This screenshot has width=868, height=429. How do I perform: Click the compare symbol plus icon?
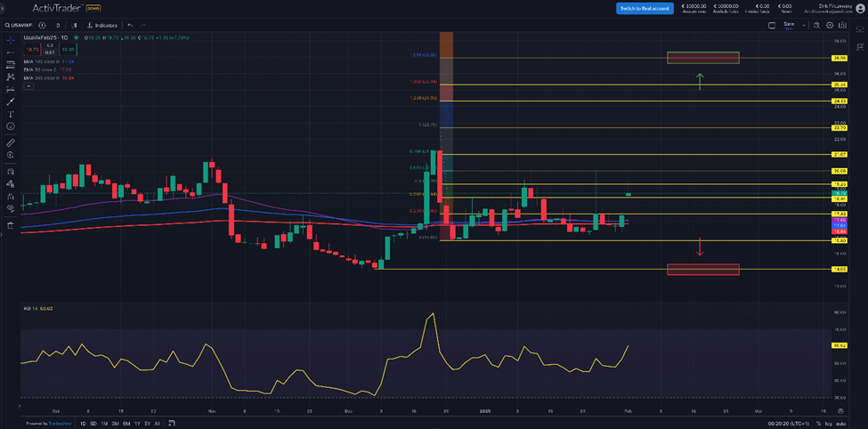tap(42, 26)
